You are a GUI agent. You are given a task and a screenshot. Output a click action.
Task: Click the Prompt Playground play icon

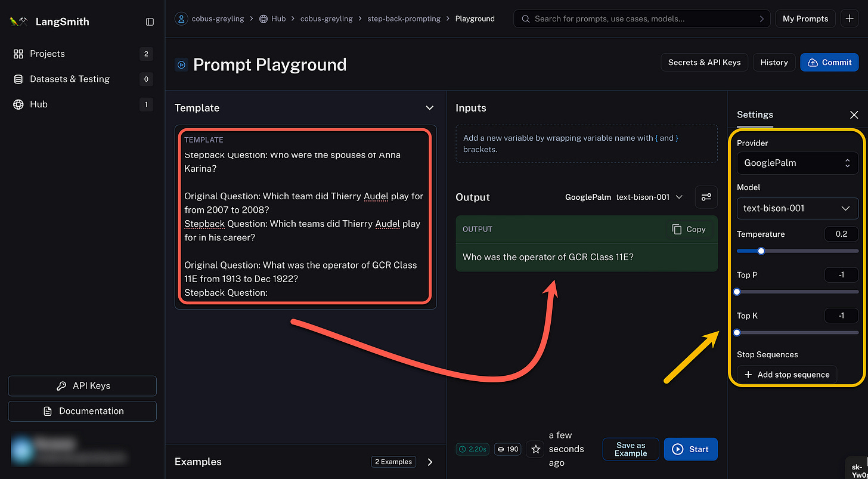[181, 64]
